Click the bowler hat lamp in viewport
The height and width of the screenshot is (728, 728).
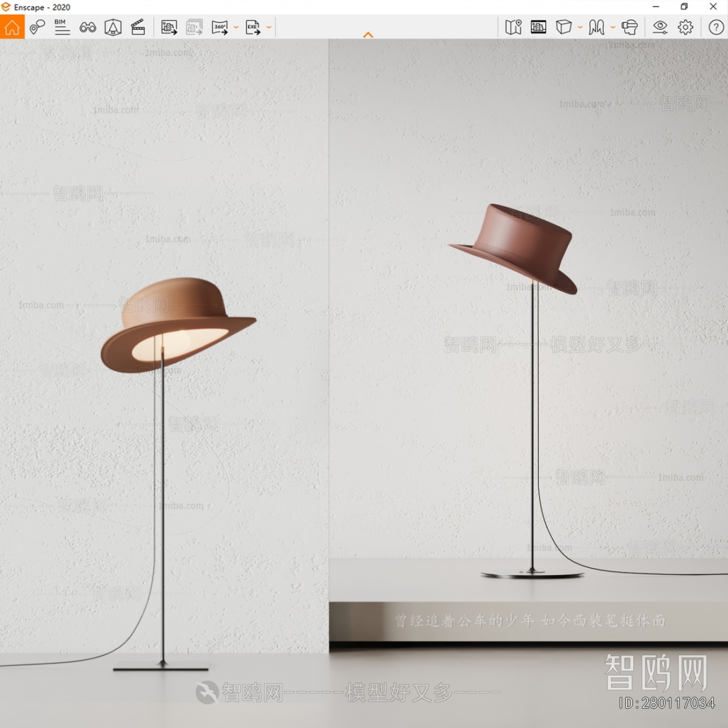pos(178,325)
